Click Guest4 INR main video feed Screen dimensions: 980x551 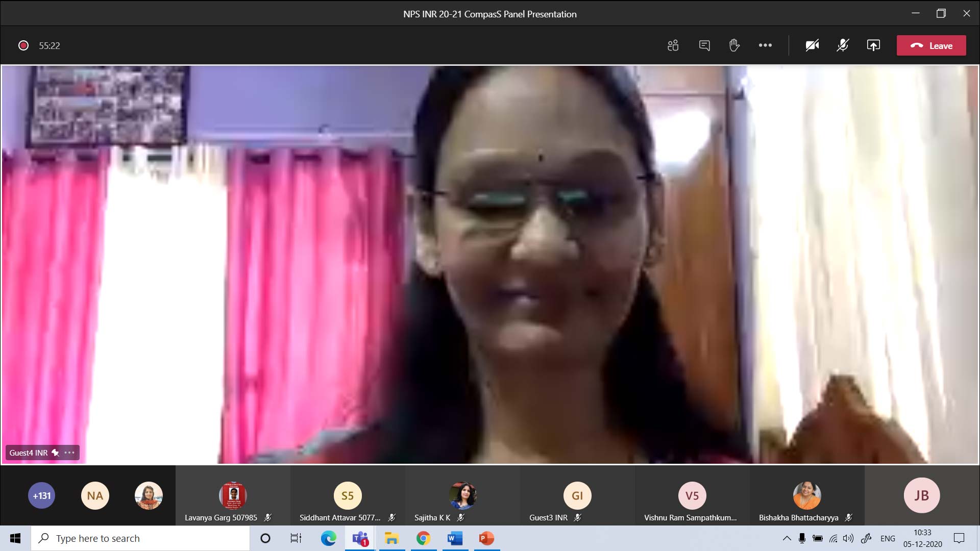pos(490,264)
